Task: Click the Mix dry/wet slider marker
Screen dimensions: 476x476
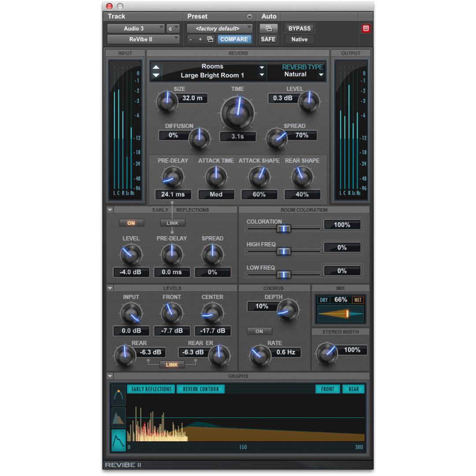Action: pyautogui.click(x=347, y=314)
